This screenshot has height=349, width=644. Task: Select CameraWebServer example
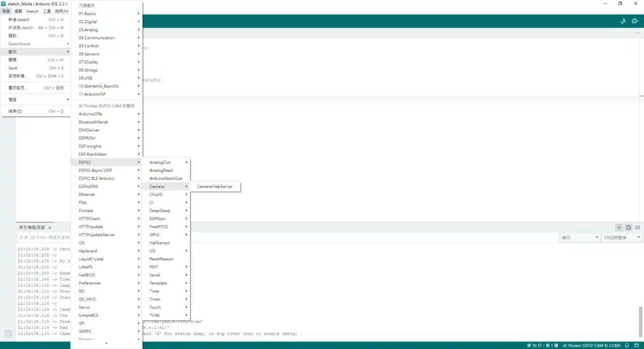215,186
